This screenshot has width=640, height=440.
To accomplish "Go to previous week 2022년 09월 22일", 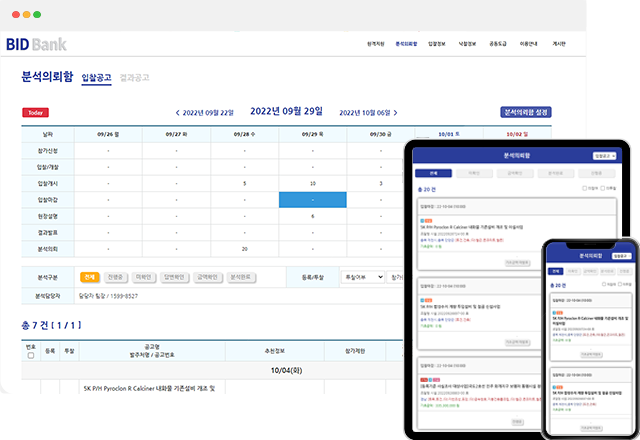I will [204, 113].
